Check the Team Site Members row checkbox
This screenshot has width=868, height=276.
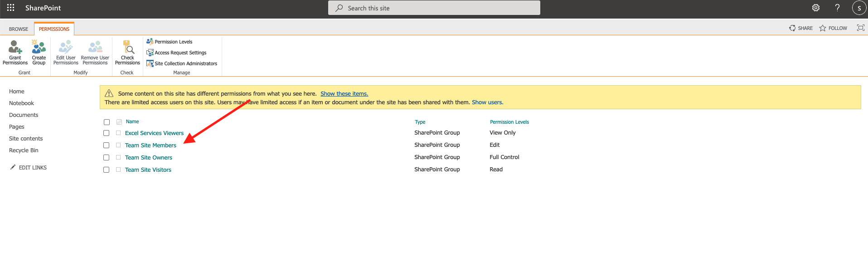click(107, 145)
